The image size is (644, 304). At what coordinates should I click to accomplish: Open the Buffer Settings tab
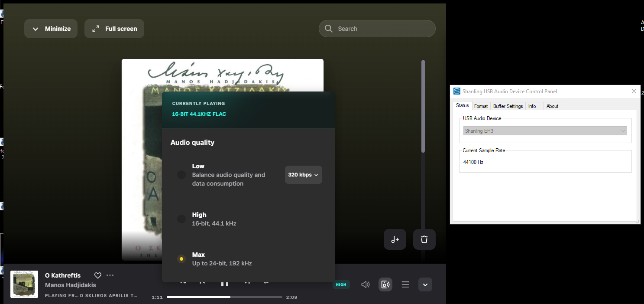point(508,106)
